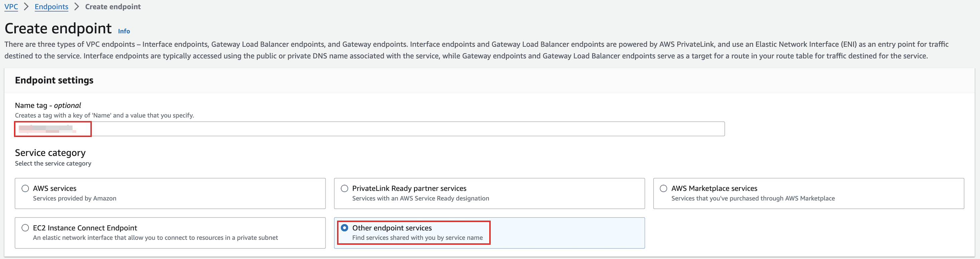The height and width of the screenshot is (259, 980).
Task: Click 'Create endpoint' breadcrumb text
Action: 113,7
